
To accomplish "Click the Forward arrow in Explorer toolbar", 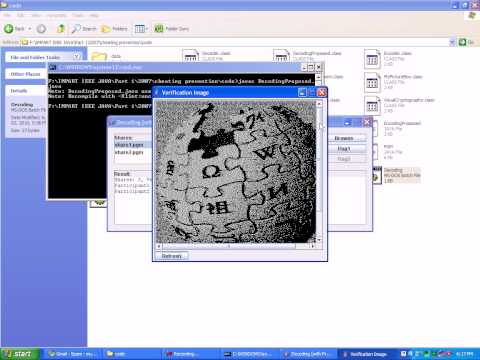I will coord(41,29).
